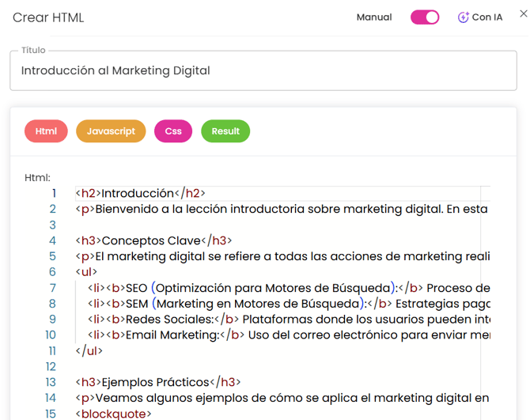Image resolution: width=530 pixels, height=420 pixels.
Task: Select the Css tab
Action: [x=173, y=131]
